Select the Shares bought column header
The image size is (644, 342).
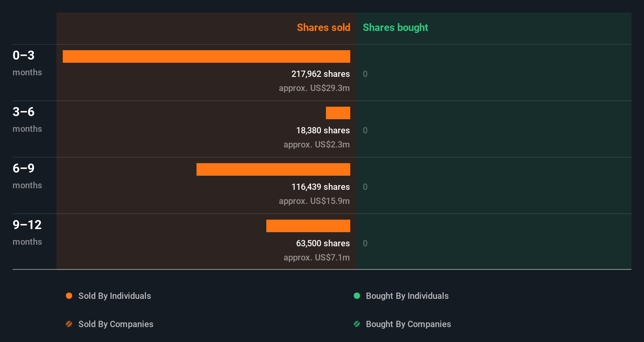(395, 27)
